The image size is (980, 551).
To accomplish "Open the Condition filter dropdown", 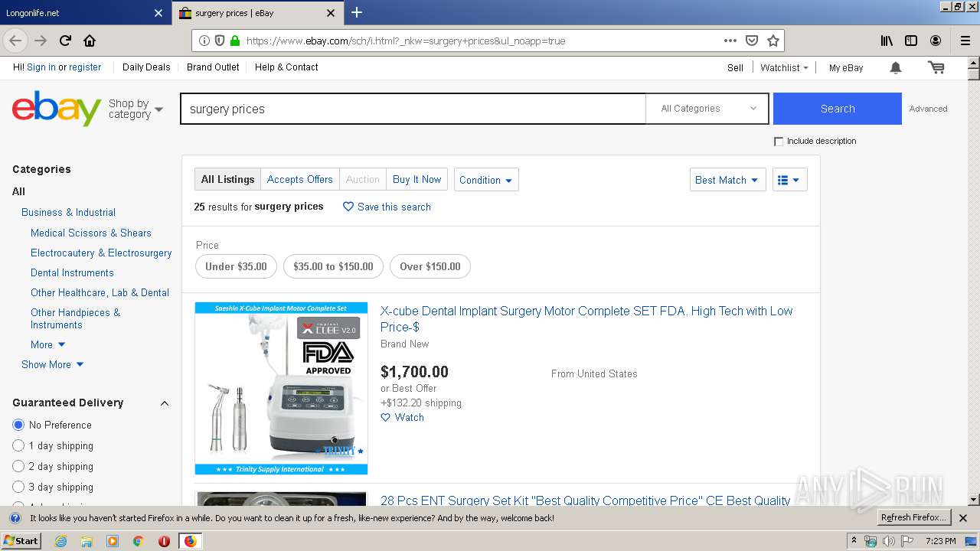I will (486, 180).
